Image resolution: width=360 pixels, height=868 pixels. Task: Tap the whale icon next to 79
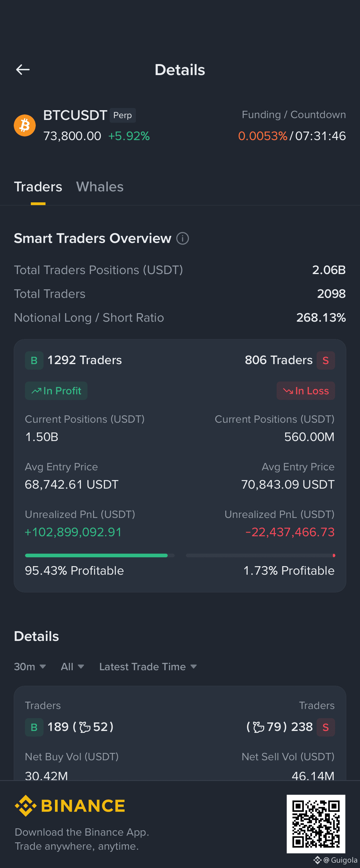pyautogui.click(x=259, y=727)
